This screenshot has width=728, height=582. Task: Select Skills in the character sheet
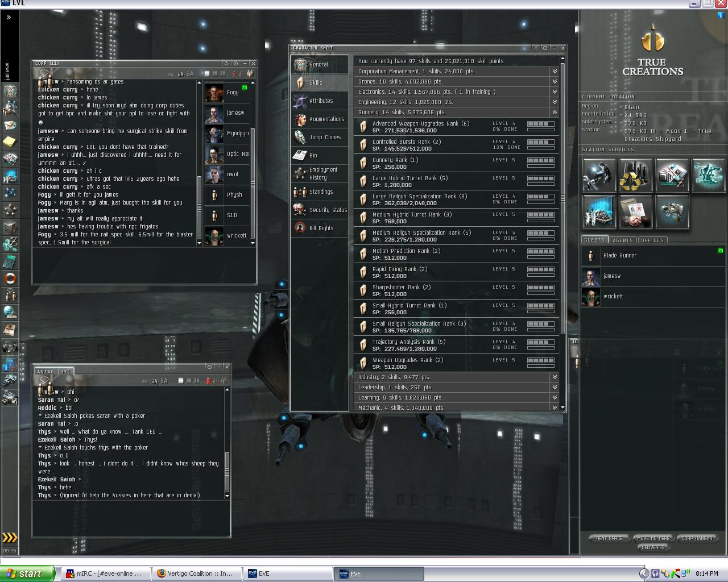click(x=320, y=82)
